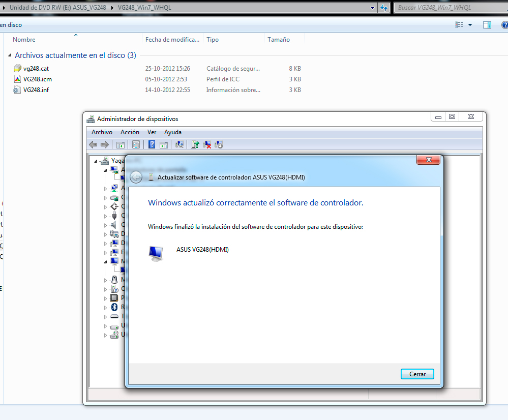Open the Explorer address bar history dropdown
508x420 pixels.
click(373, 8)
